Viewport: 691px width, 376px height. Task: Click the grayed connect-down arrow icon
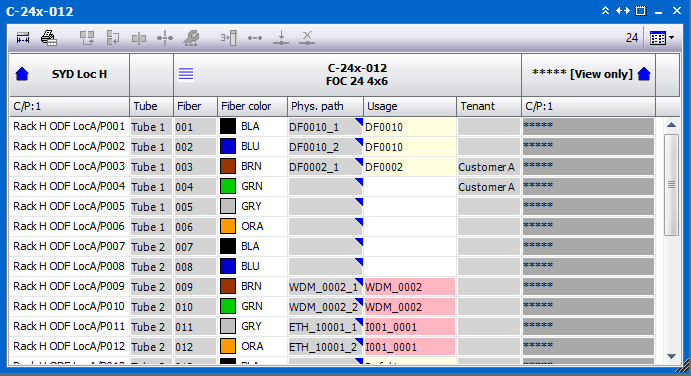coord(281,38)
